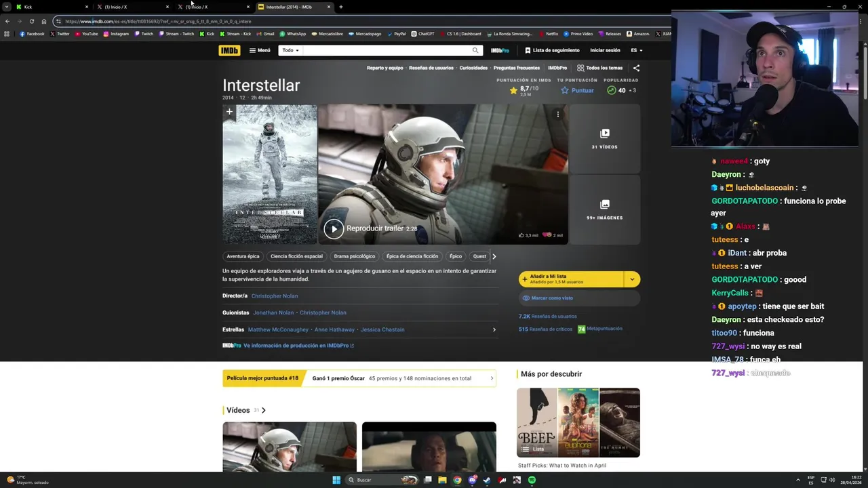Expand the Vídeos section chevron

pyautogui.click(x=263, y=410)
